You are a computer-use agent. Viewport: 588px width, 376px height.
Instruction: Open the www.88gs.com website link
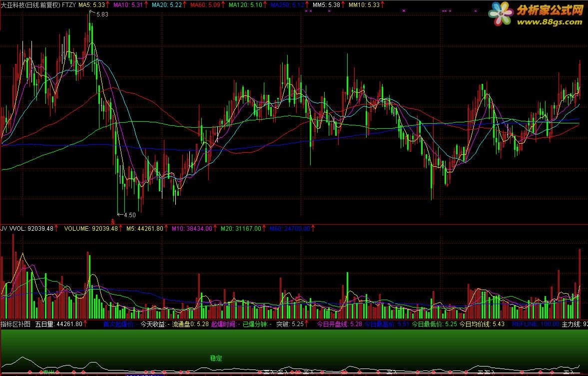tap(550, 22)
